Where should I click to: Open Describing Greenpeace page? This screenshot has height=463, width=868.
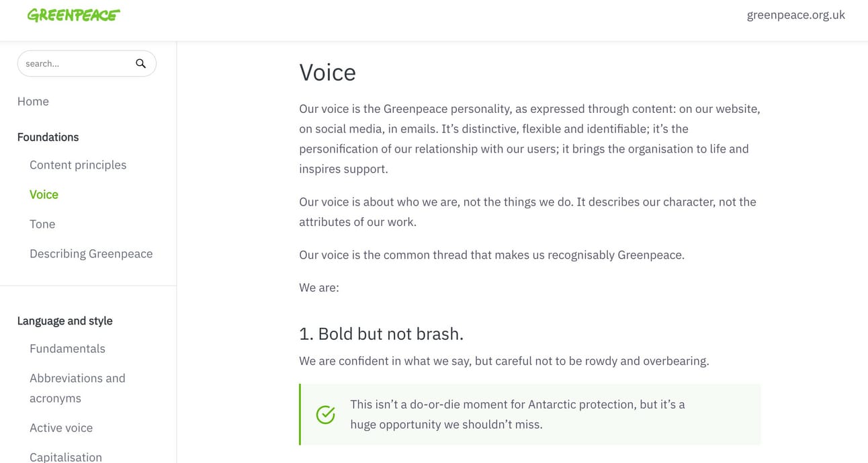tap(91, 253)
